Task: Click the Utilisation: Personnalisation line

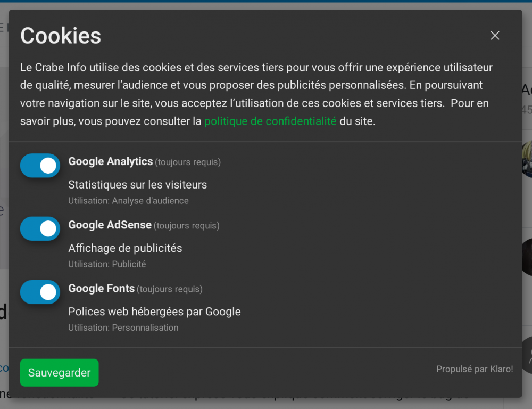Action: coord(123,328)
